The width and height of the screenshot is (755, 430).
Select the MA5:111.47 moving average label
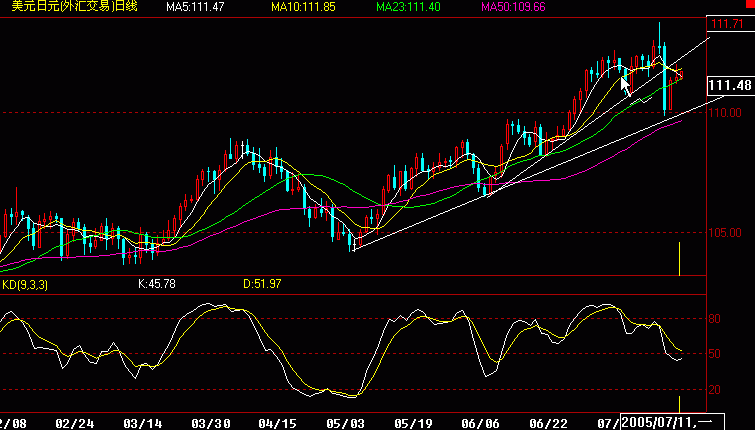(195, 7)
